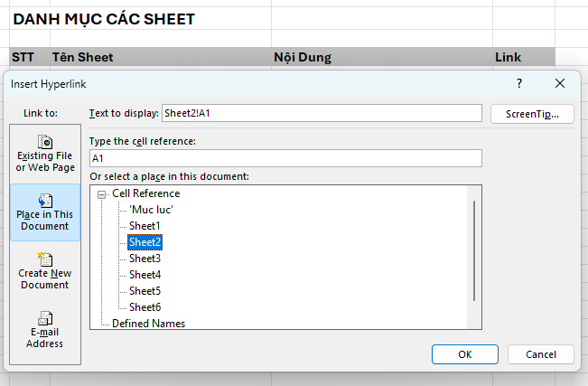
Task: Select Create New Document icon
Action: [x=45, y=271]
